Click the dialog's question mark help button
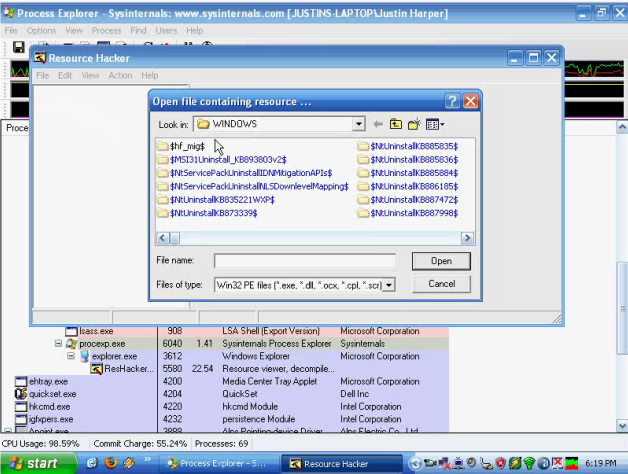 point(452,101)
